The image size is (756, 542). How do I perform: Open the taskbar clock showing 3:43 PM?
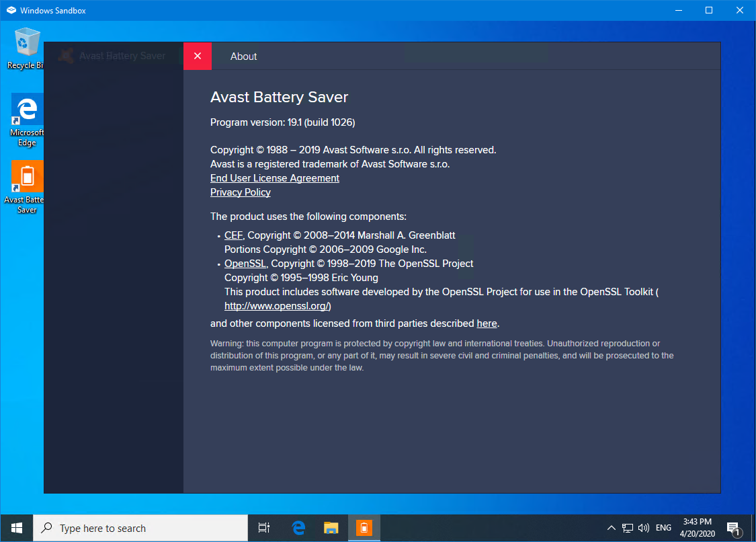(x=697, y=528)
